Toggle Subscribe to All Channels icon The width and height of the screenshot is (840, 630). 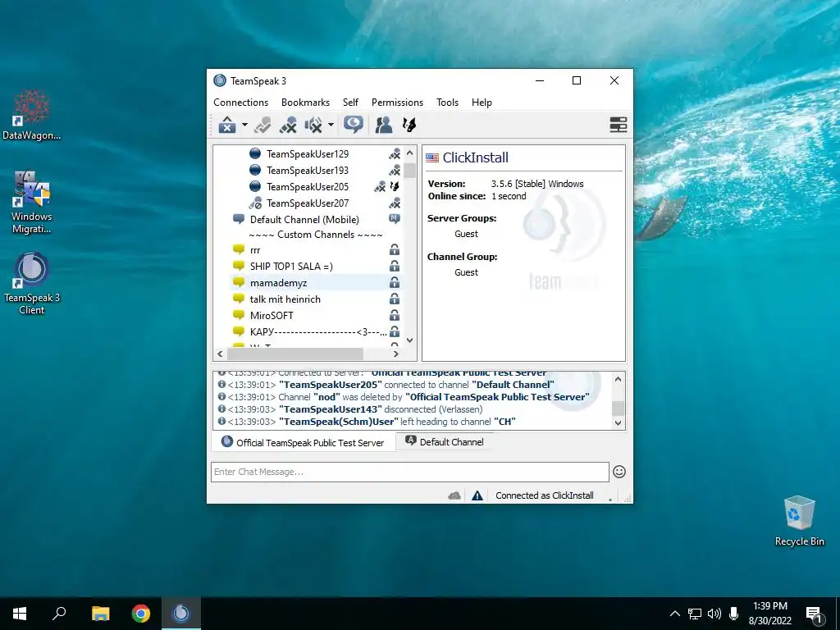coord(354,125)
